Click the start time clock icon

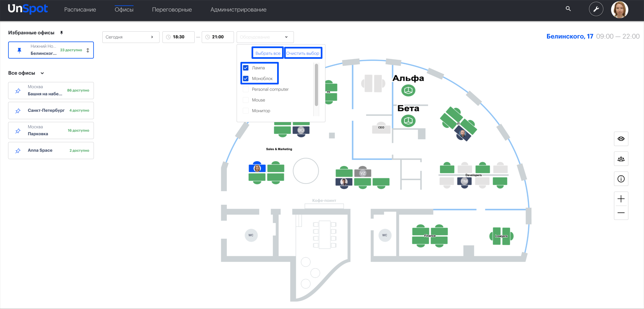pyautogui.click(x=168, y=37)
